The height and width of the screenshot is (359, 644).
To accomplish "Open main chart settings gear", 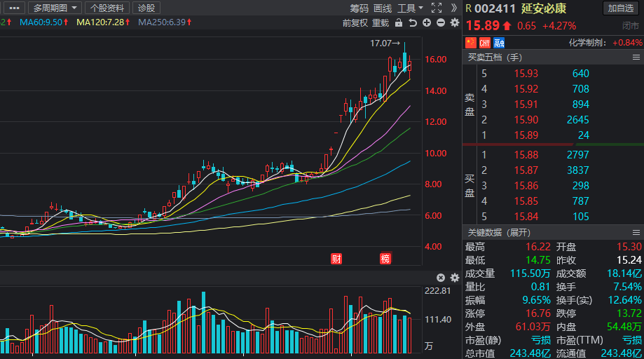I will (x=454, y=22).
